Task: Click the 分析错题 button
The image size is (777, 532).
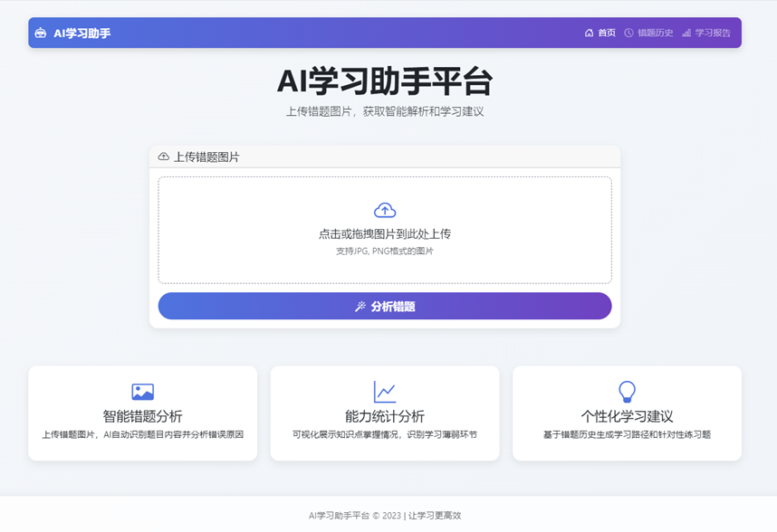Action: [385, 306]
